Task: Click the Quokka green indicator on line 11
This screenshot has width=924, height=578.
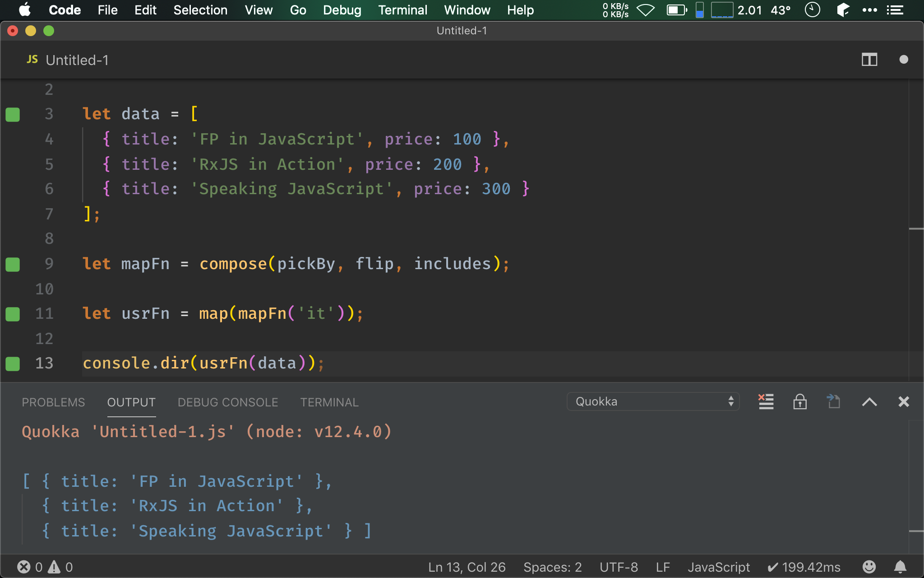Action: (13, 314)
